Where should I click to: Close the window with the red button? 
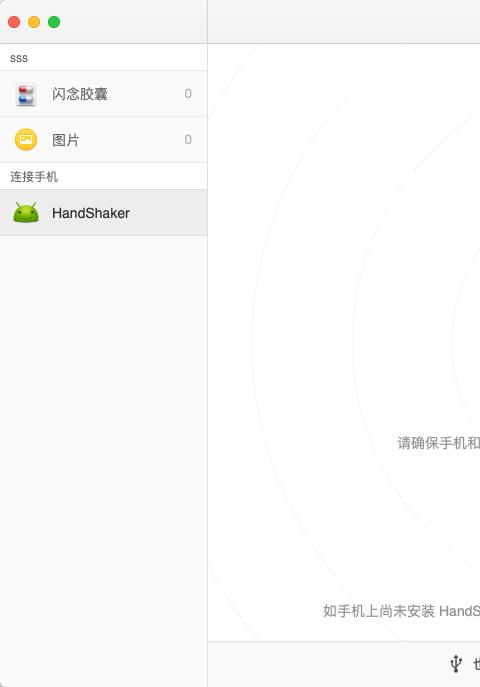pyautogui.click(x=14, y=22)
